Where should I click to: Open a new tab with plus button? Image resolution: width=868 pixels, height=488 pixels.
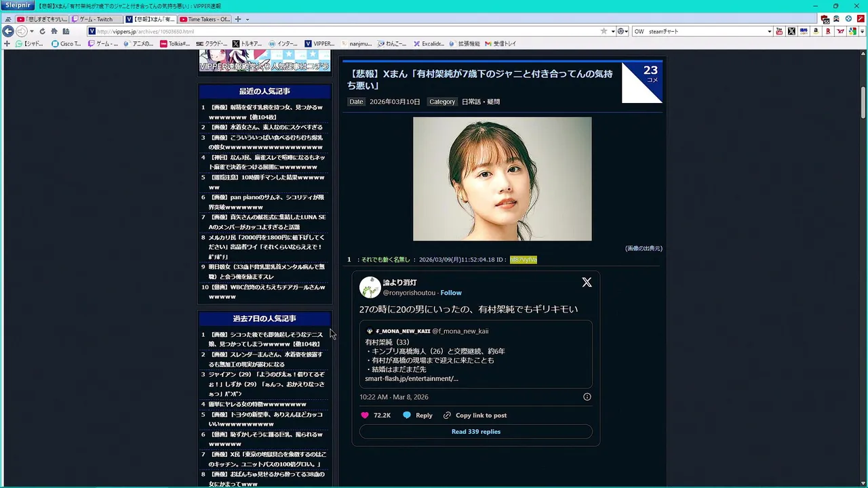point(238,19)
